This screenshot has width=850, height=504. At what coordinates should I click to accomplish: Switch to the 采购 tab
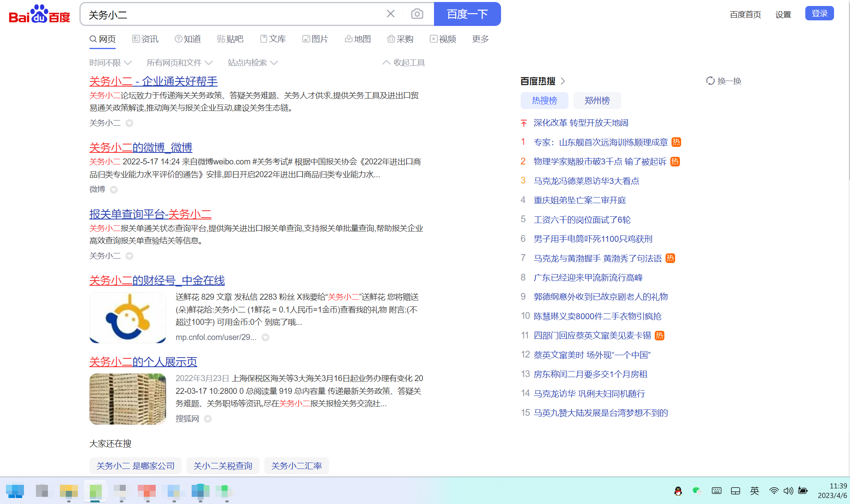point(400,39)
